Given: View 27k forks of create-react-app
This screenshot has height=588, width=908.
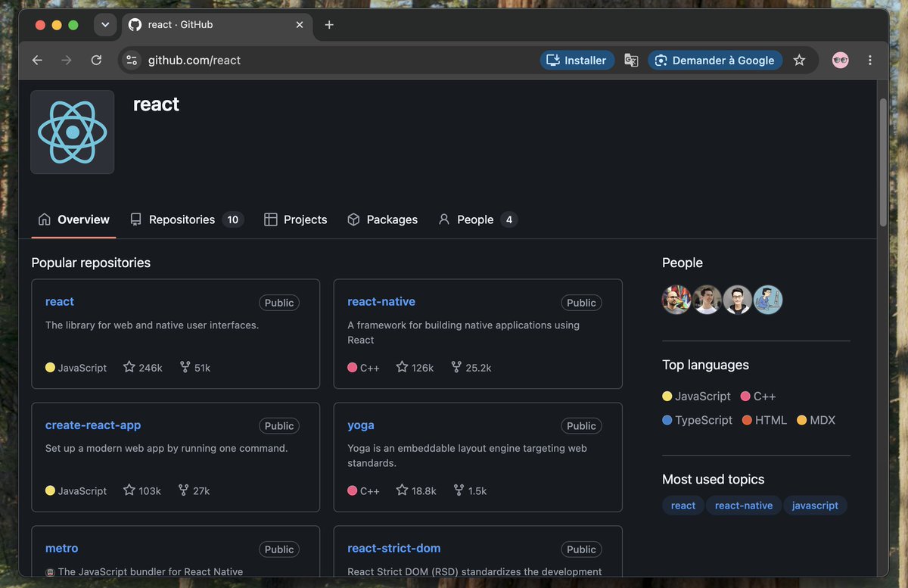Looking at the screenshot, I should pyautogui.click(x=194, y=490).
